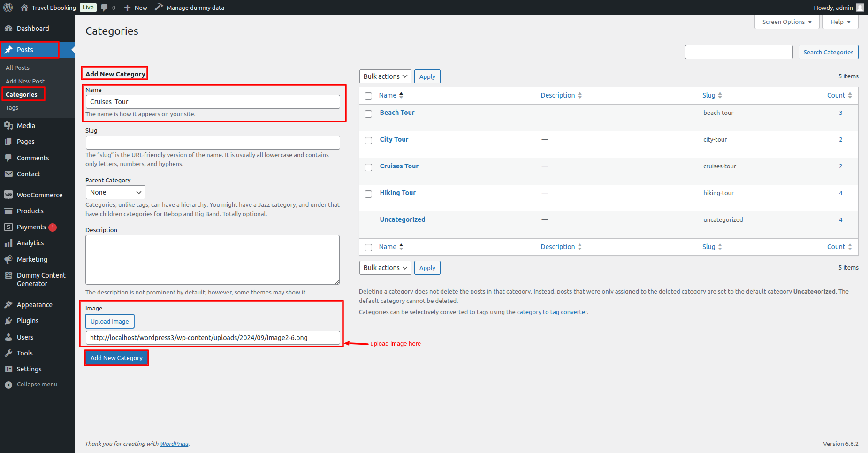This screenshot has height=453, width=868.
Task: Expand the top Bulk actions dropdown
Action: click(x=385, y=76)
